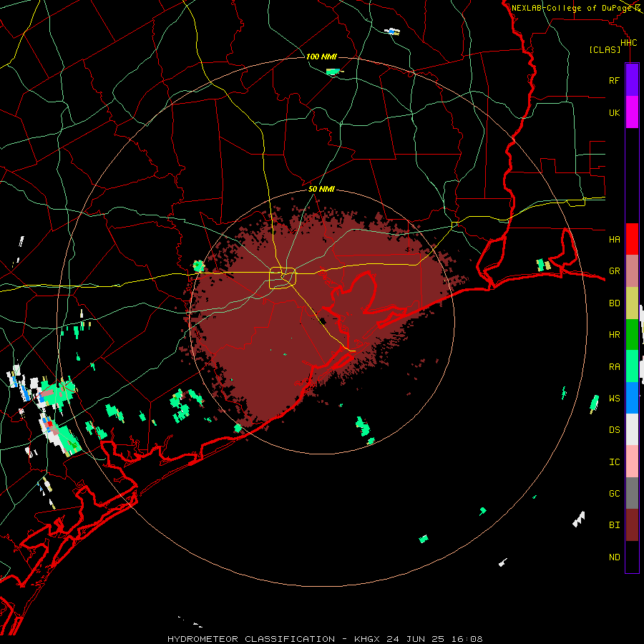Click the ND black legend swatch
Image resolution: width=644 pixels, height=644 pixels.
click(x=632, y=557)
